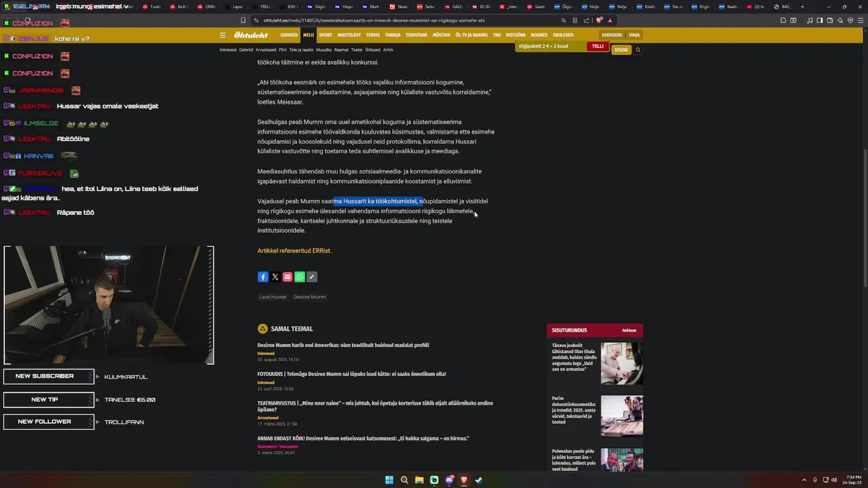Click the Lauri Hussar tag
This screenshot has width=868, height=488.
pos(273,297)
